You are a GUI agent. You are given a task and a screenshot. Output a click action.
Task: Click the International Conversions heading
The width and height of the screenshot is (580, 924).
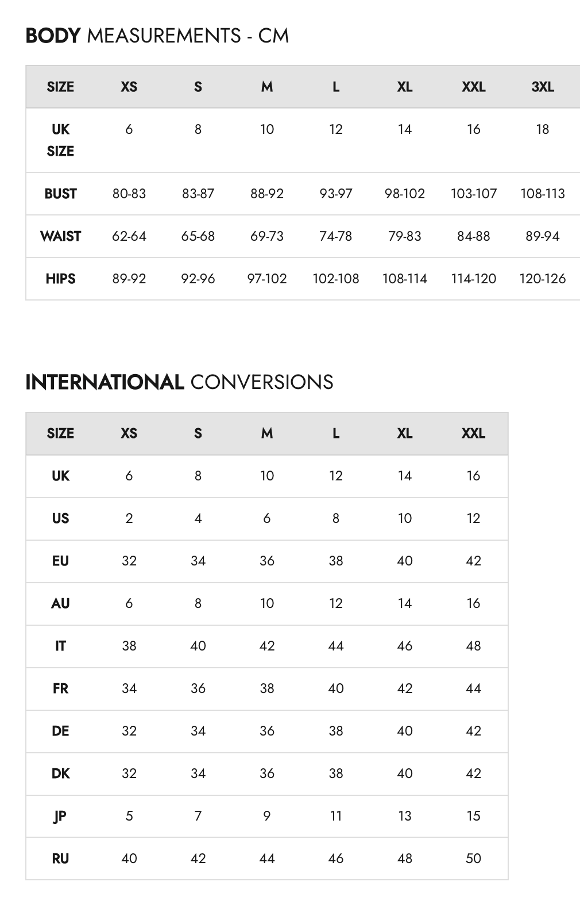179,382
